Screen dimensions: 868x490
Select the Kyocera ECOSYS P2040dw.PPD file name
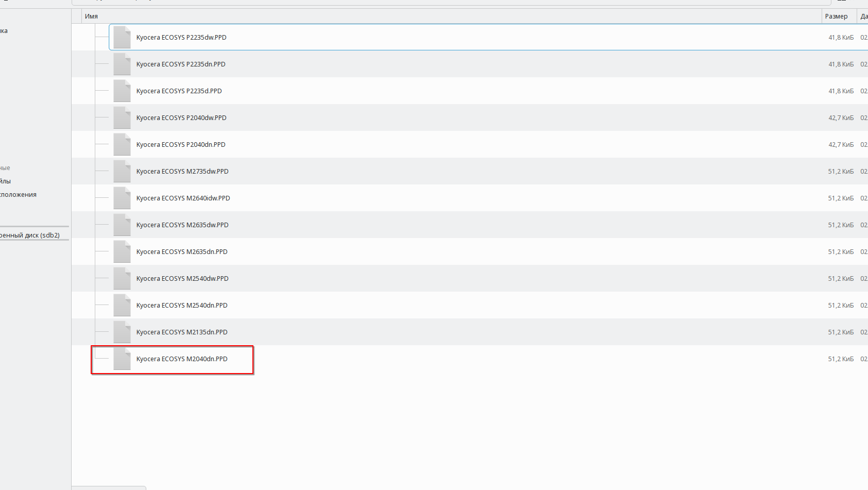(181, 117)
